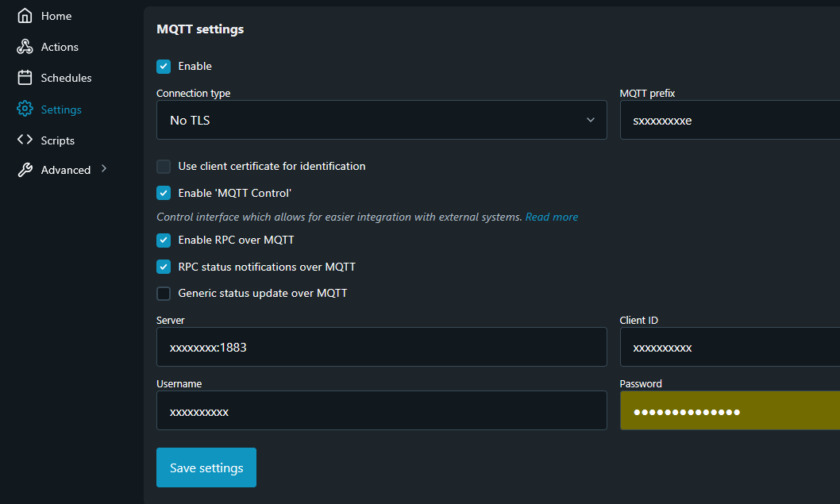Click into the Server address field

tap(381, 348)
